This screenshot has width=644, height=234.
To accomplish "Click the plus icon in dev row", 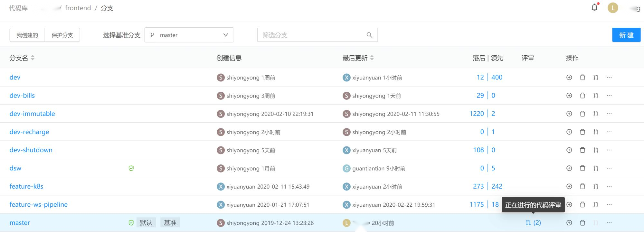I will pyautogui.click(x=569, y=77).
